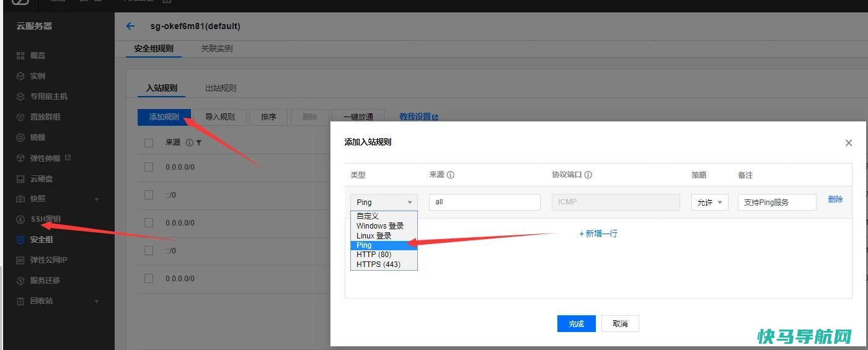Click external link icon beside 弹性伸缩

point(68,157)
